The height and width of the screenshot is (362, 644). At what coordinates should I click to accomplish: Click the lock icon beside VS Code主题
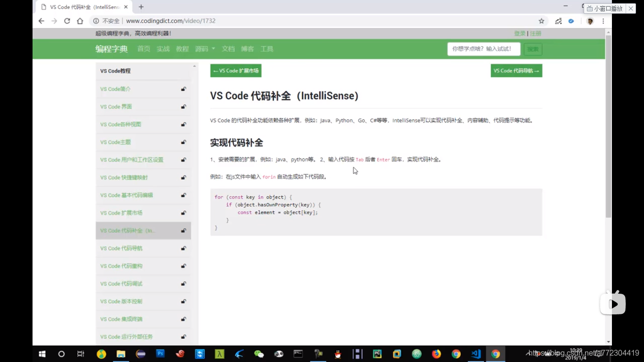(183, 142)
